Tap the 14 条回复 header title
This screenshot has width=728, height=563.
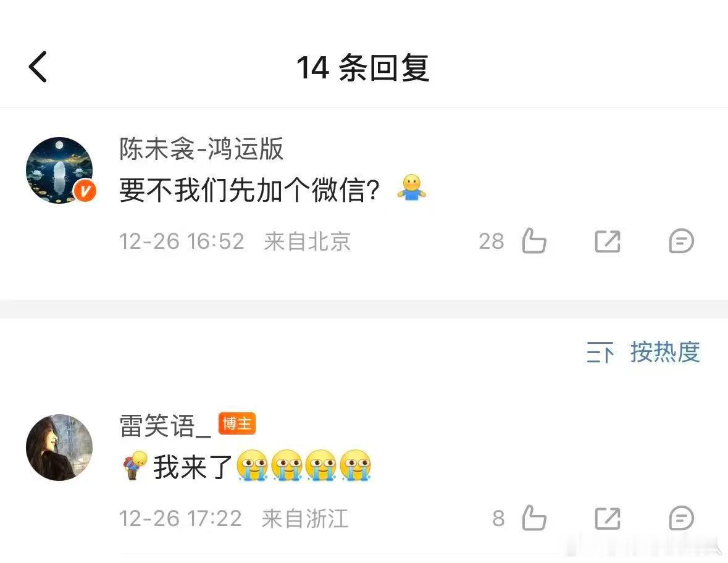pyautogui.click(x=362, y=68)
